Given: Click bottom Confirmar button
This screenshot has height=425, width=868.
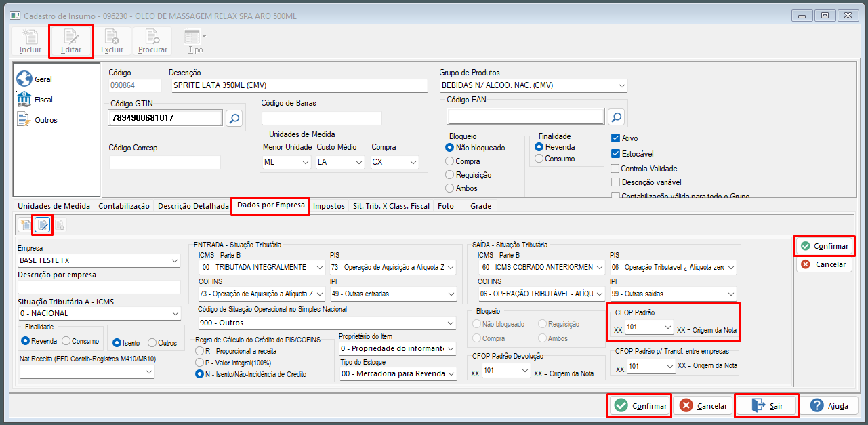Looking at the screenshot, I should (640, 406).
